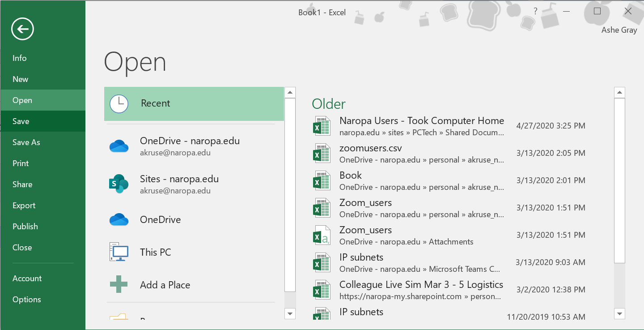Click Add a Place
The width and height of the screenshot is (644, 330).
pos(194,285)
